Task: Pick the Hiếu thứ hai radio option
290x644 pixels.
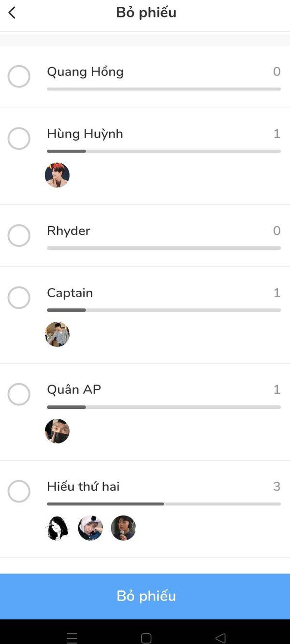Action: coord(19,491)
